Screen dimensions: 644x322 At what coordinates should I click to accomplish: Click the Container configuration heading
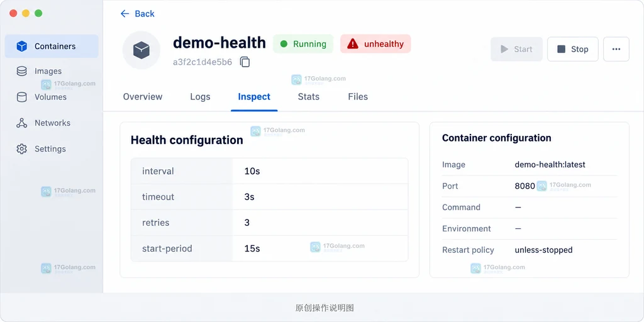[x=497, y=138]
